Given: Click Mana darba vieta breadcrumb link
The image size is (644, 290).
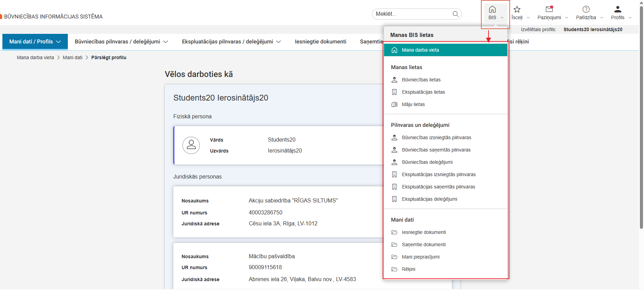Looking at the screenshot, I should tap(35, 58).
